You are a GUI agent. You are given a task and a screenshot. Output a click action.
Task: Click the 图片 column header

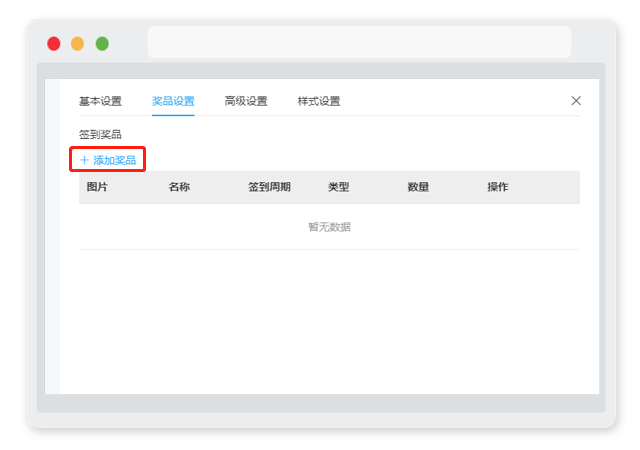click(97, 187)
